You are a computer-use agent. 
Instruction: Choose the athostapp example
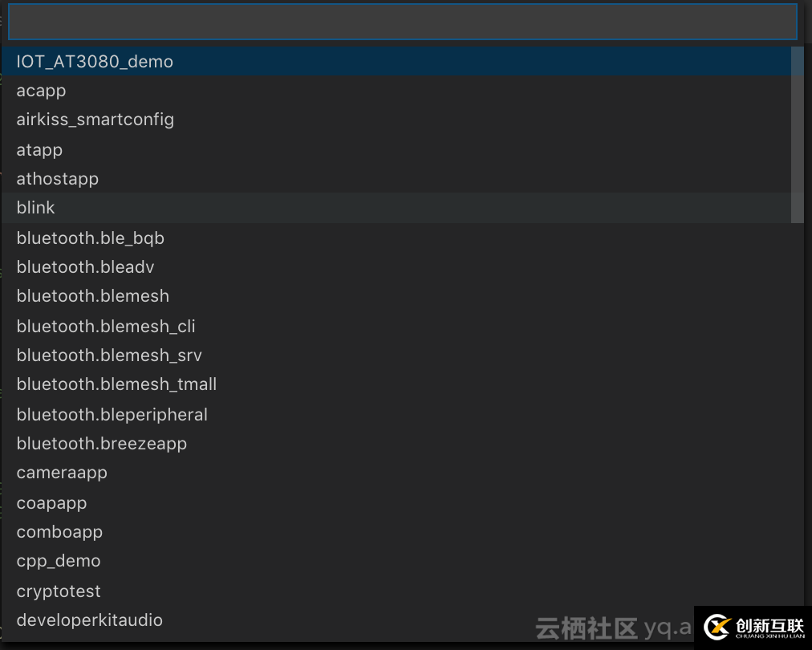57,178
